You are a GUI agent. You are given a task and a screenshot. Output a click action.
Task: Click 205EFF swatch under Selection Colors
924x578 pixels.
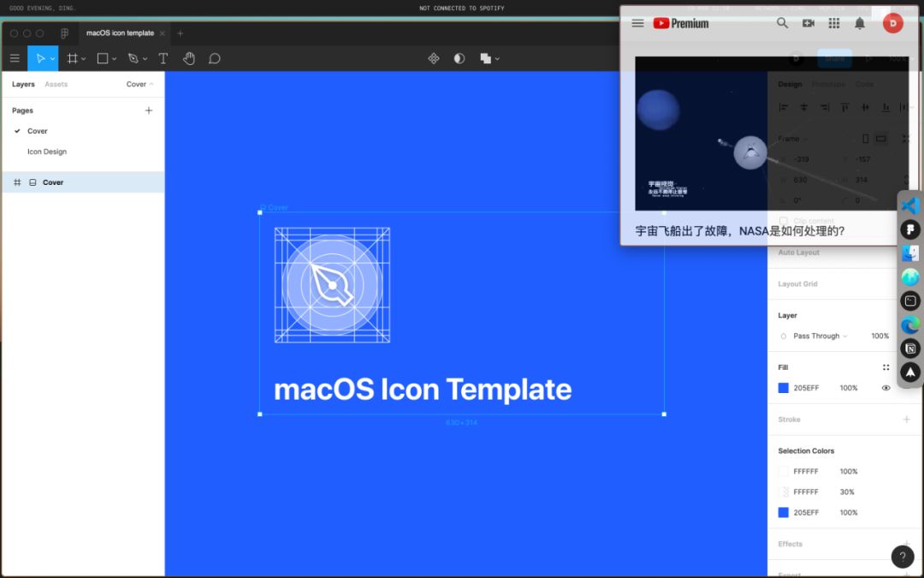(783, 513)
